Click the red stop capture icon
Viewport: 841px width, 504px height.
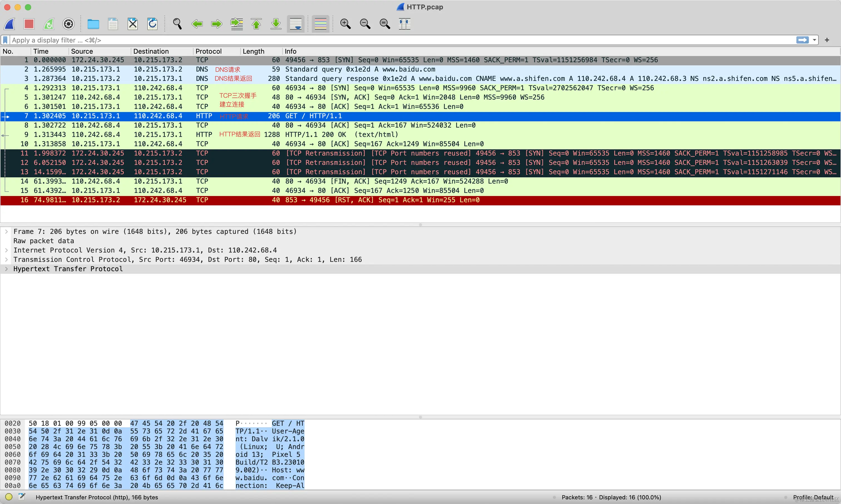[x=29, y=24]
